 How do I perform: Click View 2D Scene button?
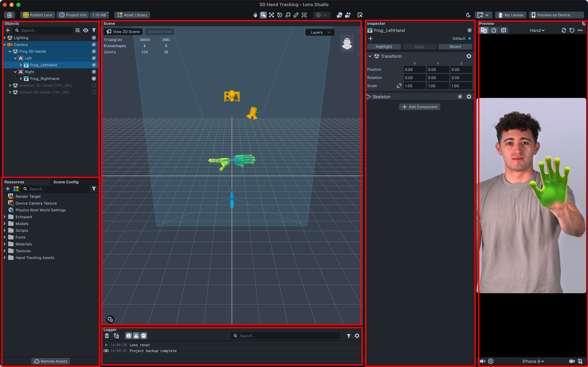(x=123, y=32)
